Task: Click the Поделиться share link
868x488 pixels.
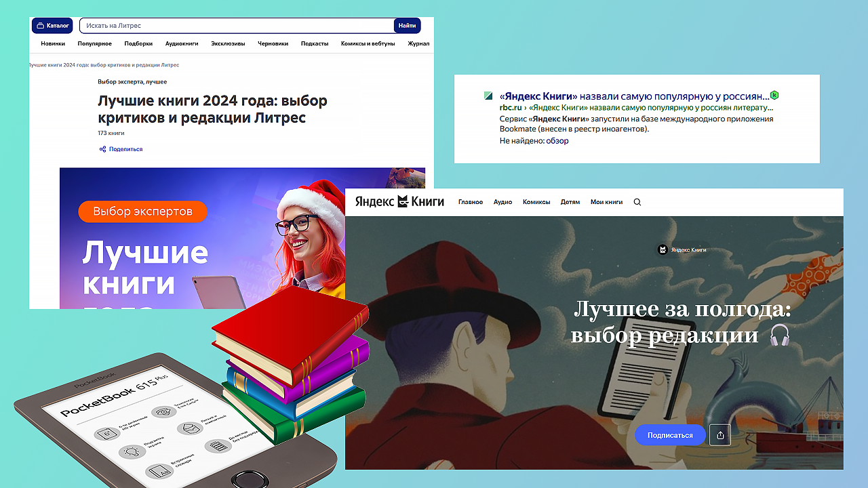Action: point(121,149)
